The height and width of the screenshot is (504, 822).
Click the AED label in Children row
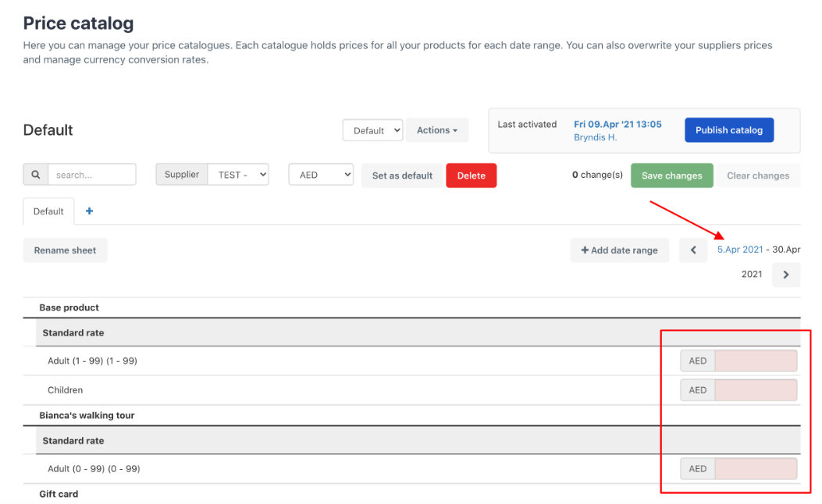[698, 390]
